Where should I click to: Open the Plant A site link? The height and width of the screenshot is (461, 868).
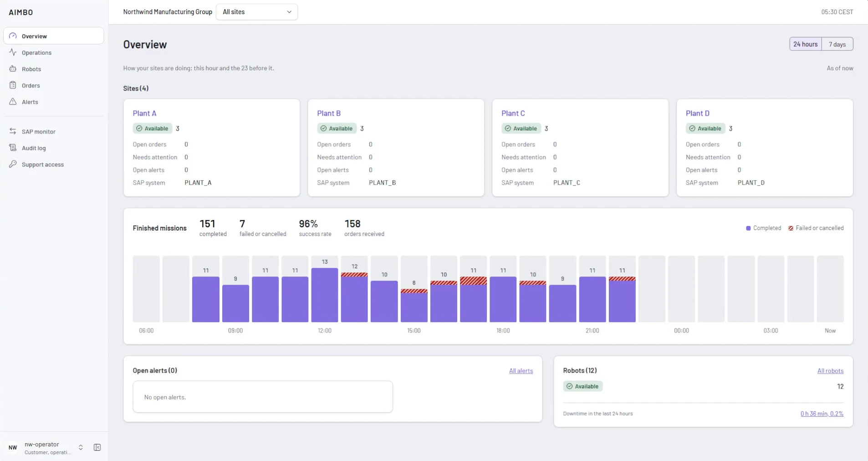click(x=144, y=113)
